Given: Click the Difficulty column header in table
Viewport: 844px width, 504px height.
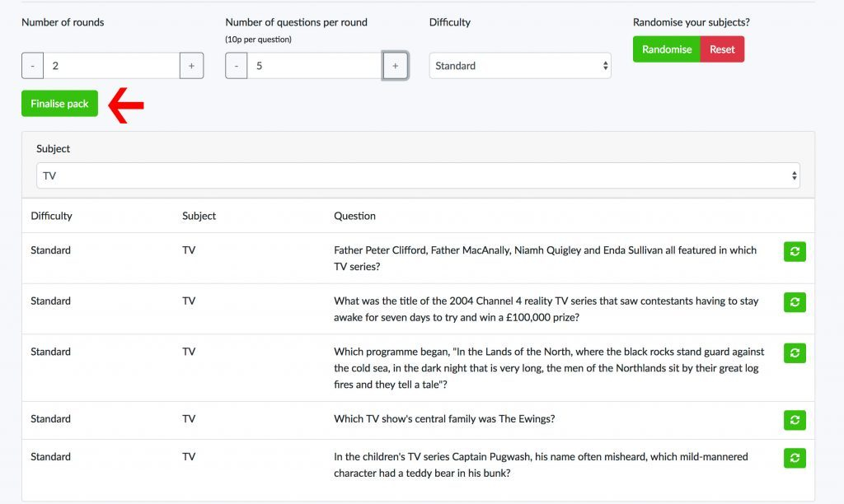Looking at the screenshot, I should pyautogui.click(x=51, y=216).
